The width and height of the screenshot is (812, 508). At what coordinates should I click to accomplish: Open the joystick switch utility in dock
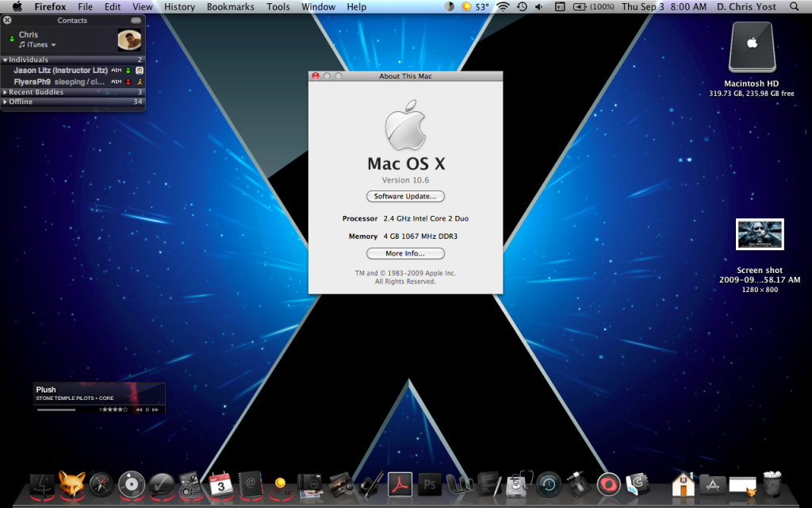(578, 485)
